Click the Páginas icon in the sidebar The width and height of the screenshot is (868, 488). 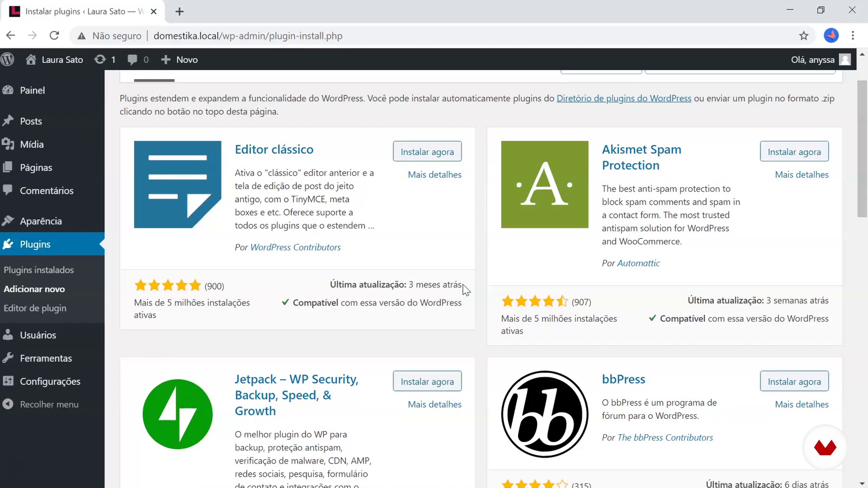tap(8, 167)
